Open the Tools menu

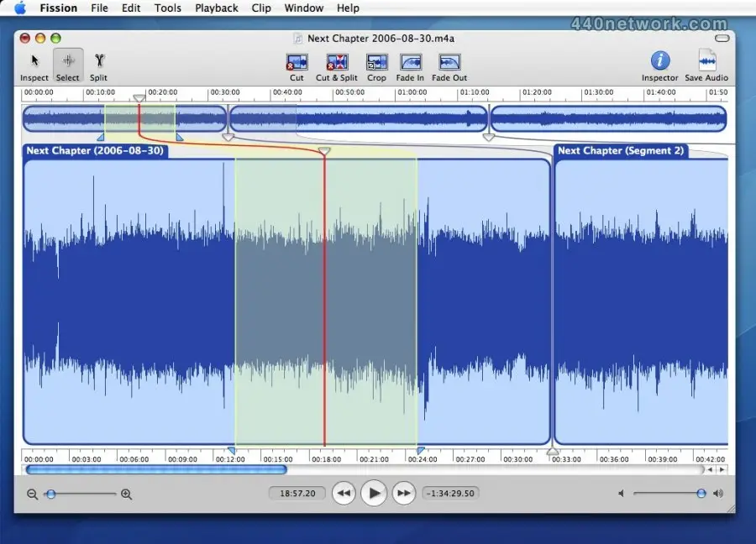[167, 8]
